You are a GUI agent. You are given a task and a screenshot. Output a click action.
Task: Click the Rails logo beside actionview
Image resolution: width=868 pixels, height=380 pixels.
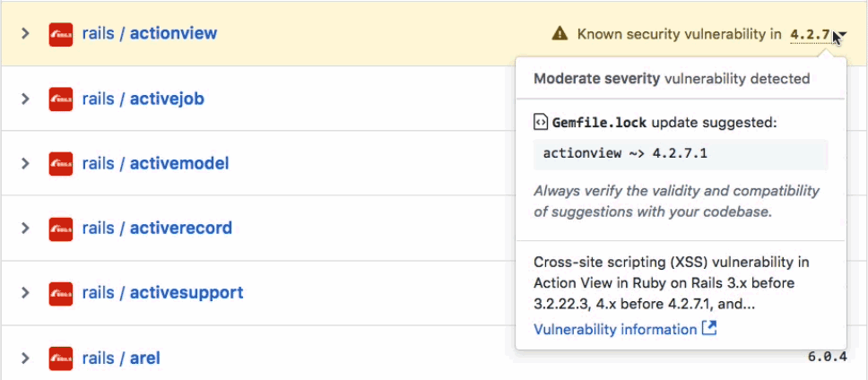(61, 34)
